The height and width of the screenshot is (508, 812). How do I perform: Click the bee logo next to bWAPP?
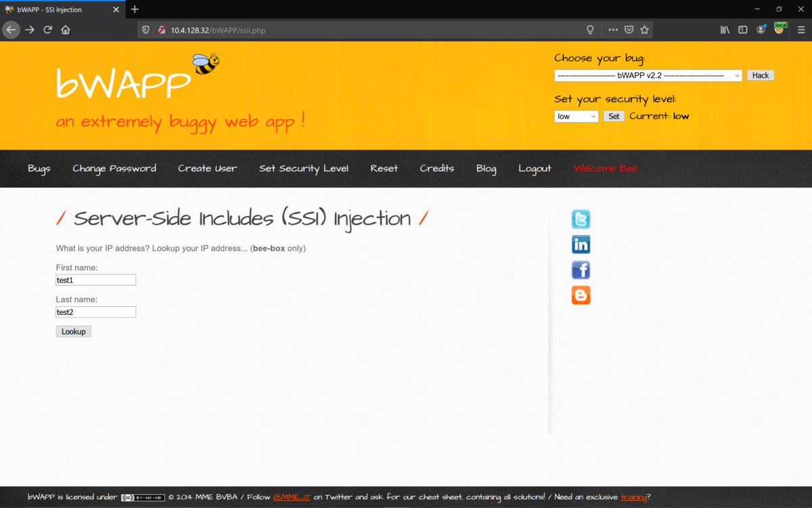205,64
